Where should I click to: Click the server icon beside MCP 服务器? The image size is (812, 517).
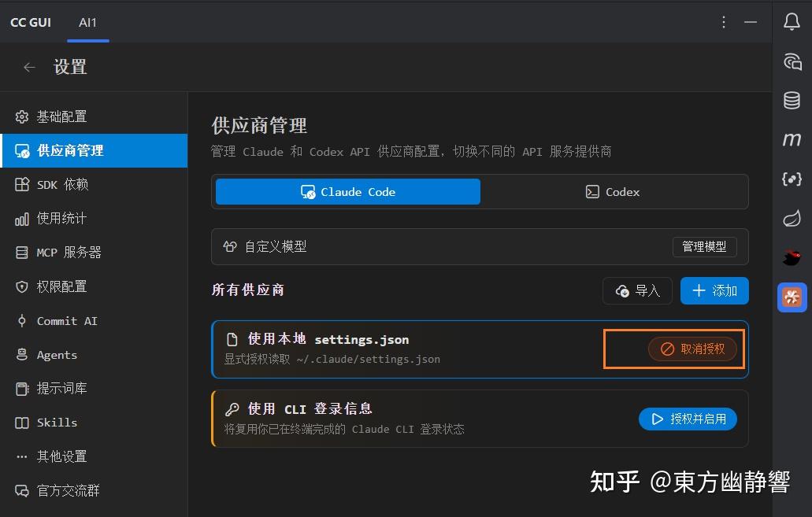22,253
